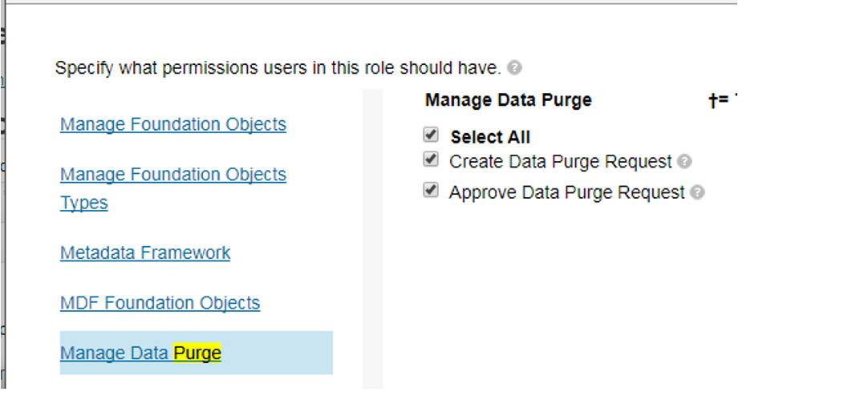The width and height of the screenshot is (868, 416).
Task: Open help icon next to Approve Data Purge Request
Action: pyautogui.click(x=698, y=192)
